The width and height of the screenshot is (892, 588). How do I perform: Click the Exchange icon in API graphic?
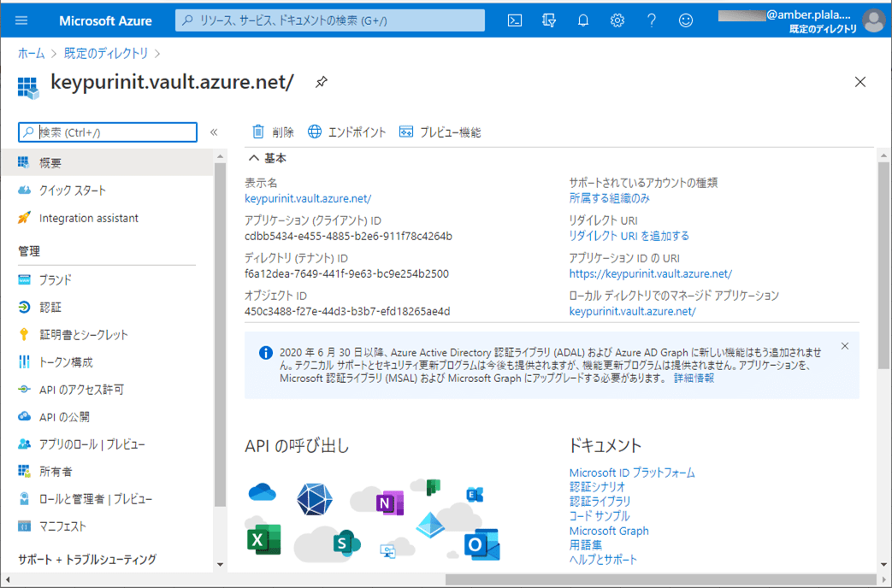pos(475,495)
